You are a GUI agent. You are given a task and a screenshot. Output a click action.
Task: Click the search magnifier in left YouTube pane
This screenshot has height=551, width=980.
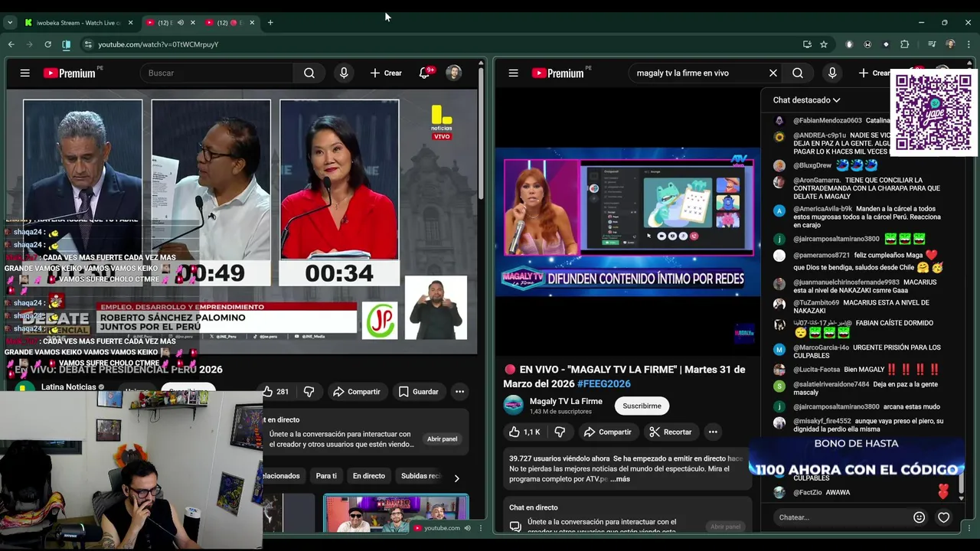coord(309,73)
